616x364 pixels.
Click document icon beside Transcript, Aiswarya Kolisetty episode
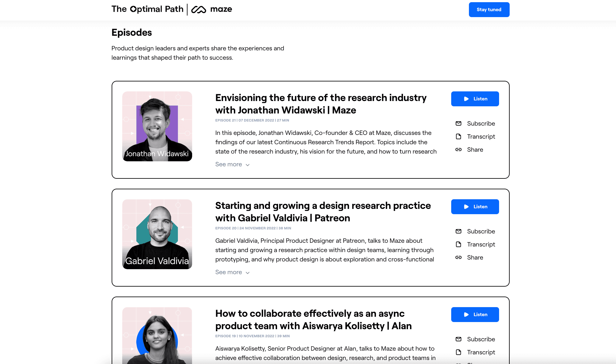click(x=458, y=352)
